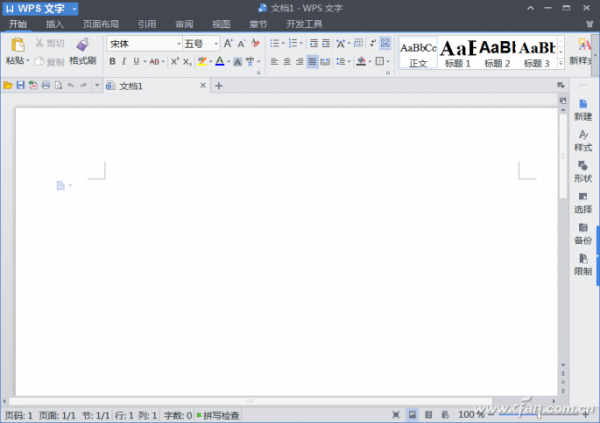Open the 宋体 font name dropdown
Image resolution: width=600 pixels, height=423 pixels.
[x=179, y=44]
